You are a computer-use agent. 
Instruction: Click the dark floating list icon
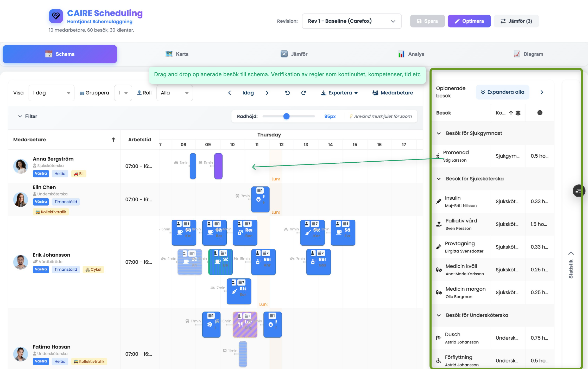(x=578, y=191)
